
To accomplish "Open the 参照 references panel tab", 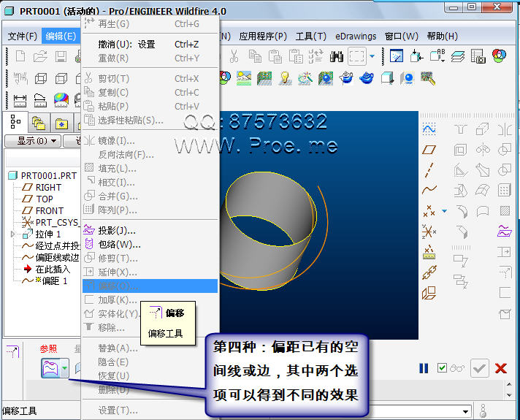I will click(48, 348).
